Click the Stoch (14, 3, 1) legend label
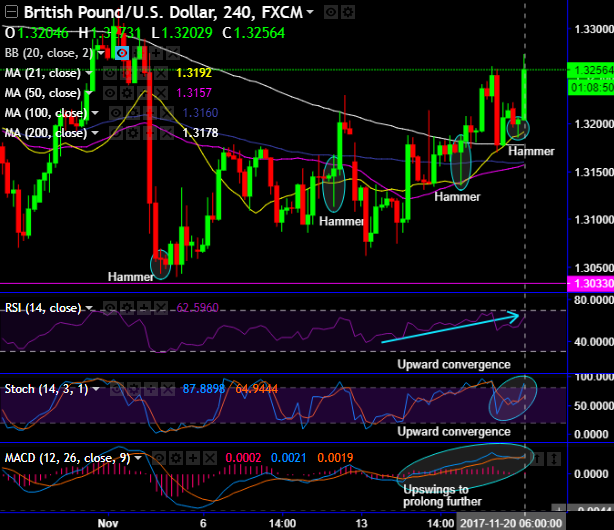Screen dimensions: 614x530 tap(46, 389)
